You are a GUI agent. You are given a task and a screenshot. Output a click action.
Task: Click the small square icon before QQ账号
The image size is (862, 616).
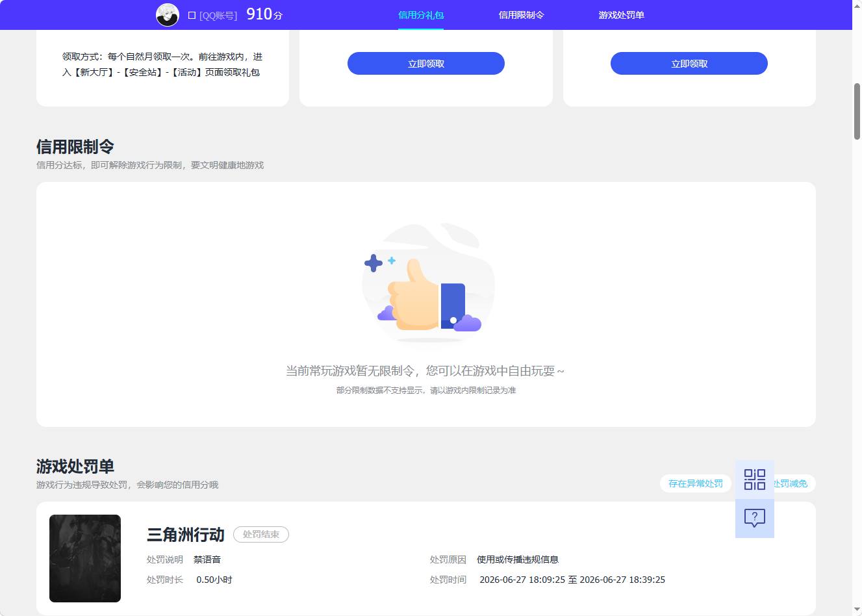tap(192, 15)
